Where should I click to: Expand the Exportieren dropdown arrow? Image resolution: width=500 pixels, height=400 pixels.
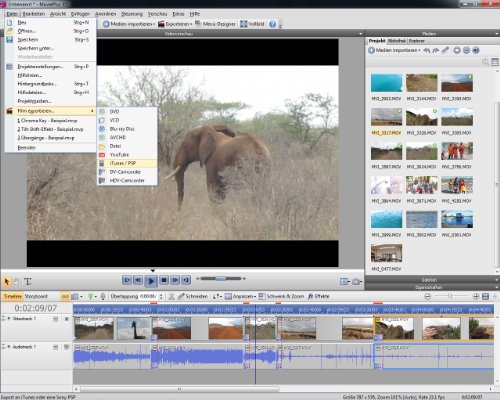191,24
